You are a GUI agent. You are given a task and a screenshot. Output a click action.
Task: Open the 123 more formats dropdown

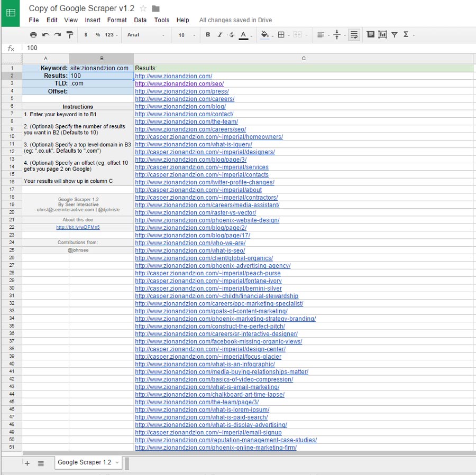[x=111, y=34]
